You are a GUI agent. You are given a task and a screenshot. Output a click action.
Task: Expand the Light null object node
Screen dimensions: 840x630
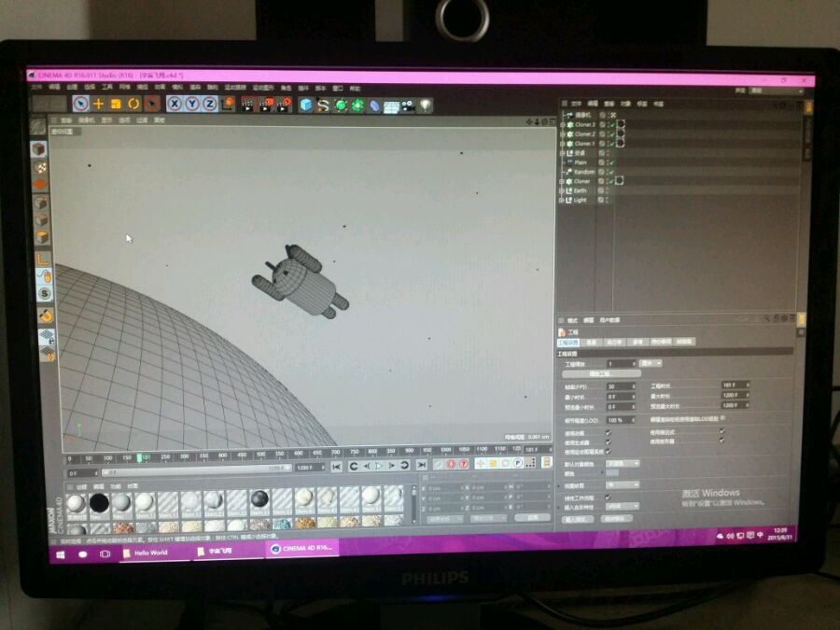[x=562, y=201]
